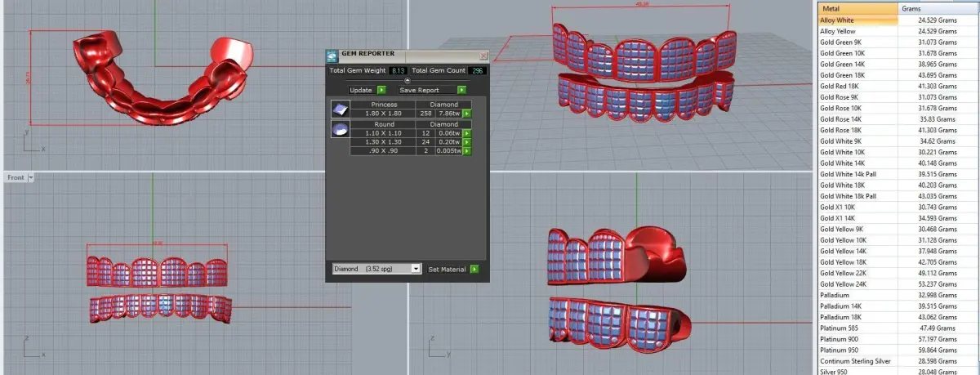Select the Platinum 585 row
The image size is (980, 375).
click(898, 328)
